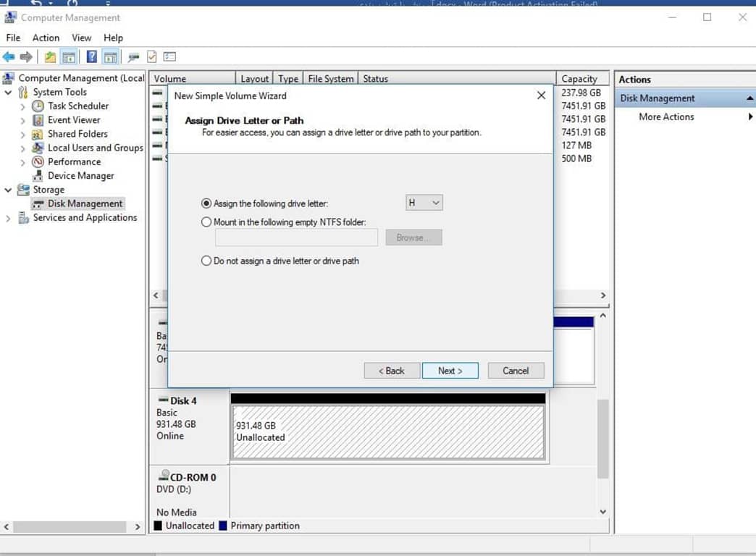Viewport: 756px width, 556px height.
Task: Click the Disk 4 unallocated 931.48 GB region
Action: [x=387, y=432]
